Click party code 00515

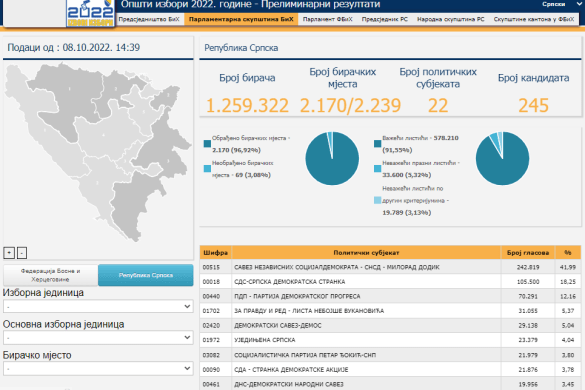[211, 267]
